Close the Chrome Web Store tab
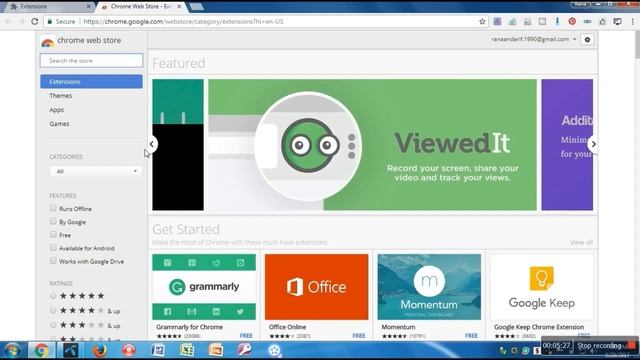Screen dimensions: 640x360 point(179,7)
